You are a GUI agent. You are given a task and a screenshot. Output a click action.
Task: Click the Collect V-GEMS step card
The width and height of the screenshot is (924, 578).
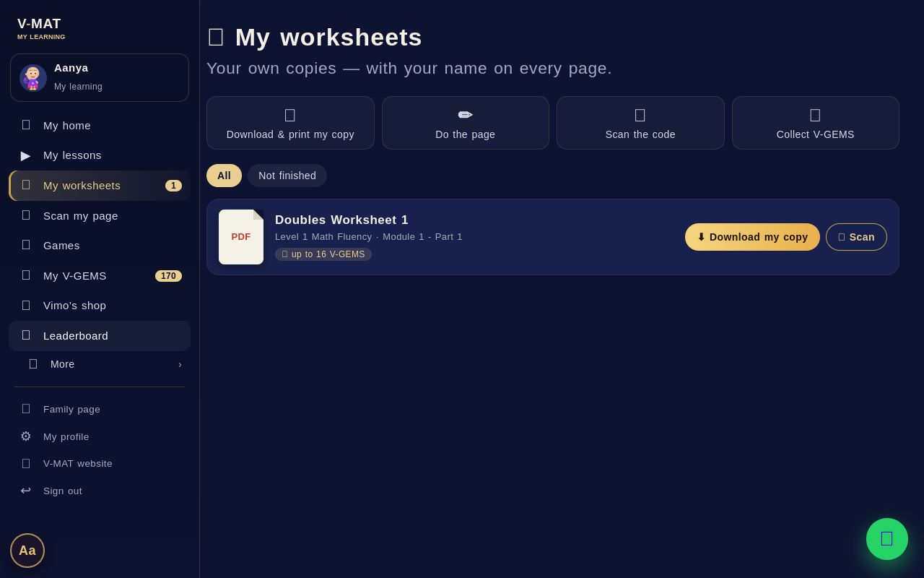816,123
